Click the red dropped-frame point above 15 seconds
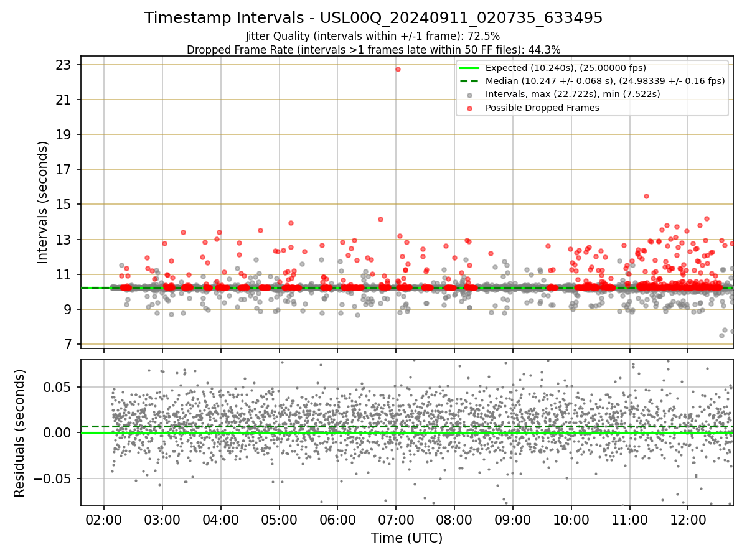The height and width of the screenshot is (560, 747). point(646,196)
